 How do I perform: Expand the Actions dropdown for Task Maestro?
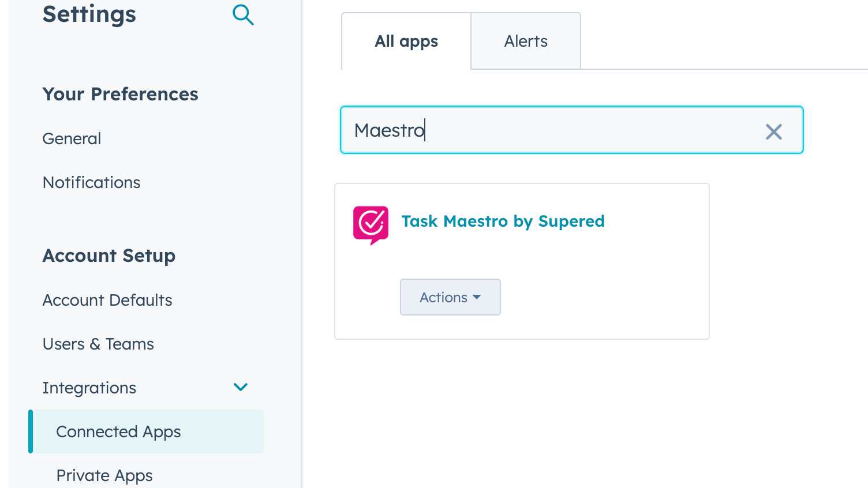450,297
